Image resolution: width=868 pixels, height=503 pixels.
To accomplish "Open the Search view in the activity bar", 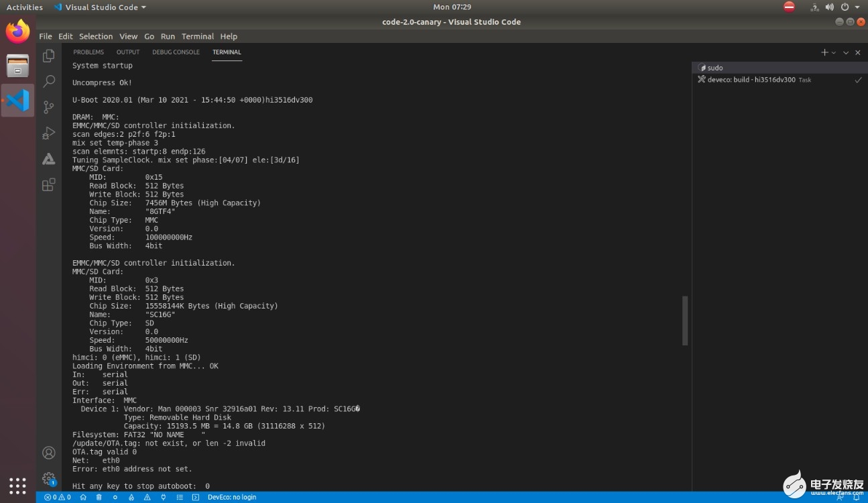I will (48, 82).
